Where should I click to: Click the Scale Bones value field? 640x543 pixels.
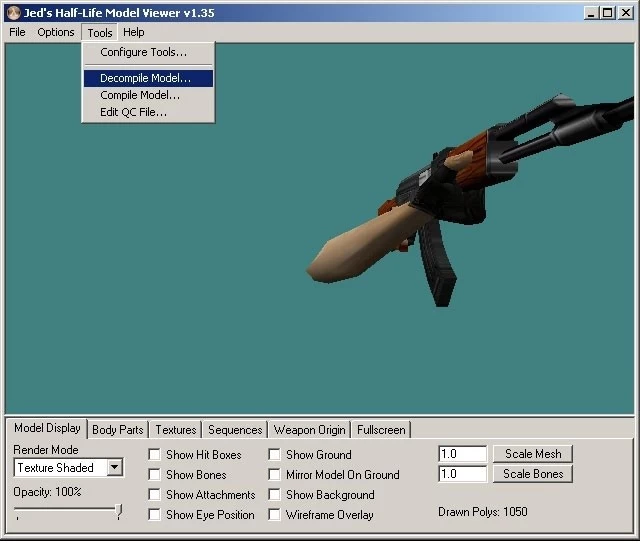pos(462,474)
